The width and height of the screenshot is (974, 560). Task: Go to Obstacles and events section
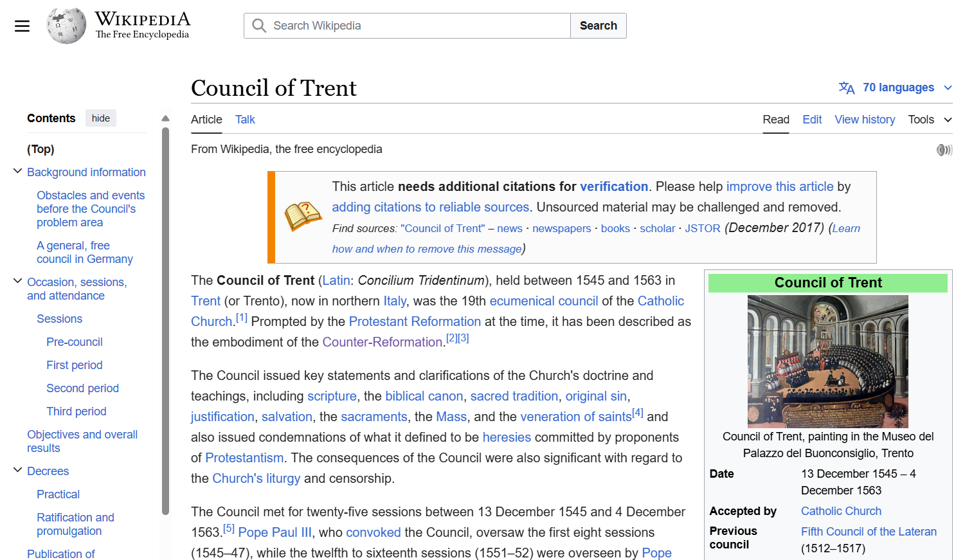(91, 209)
